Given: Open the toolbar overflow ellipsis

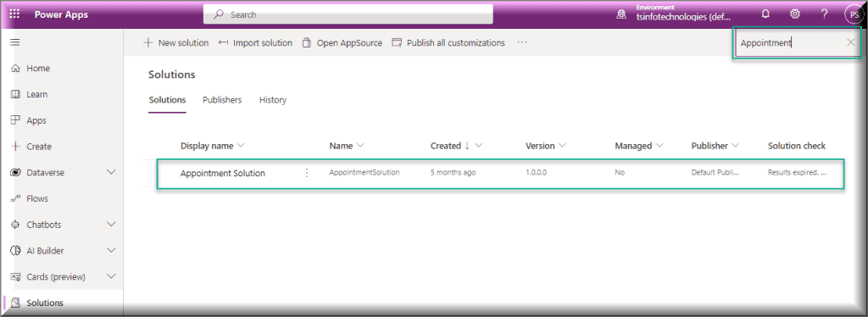Looking at the screenshot, I should coord(522,42).
